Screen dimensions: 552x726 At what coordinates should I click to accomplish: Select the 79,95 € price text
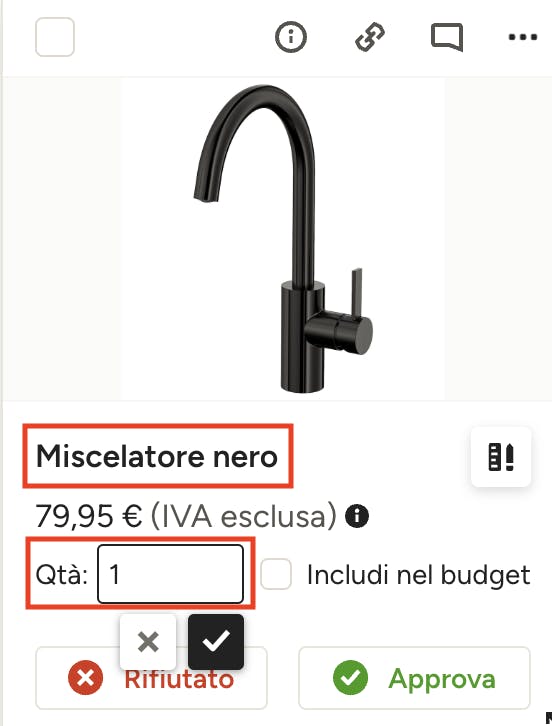tap(88, 516)
